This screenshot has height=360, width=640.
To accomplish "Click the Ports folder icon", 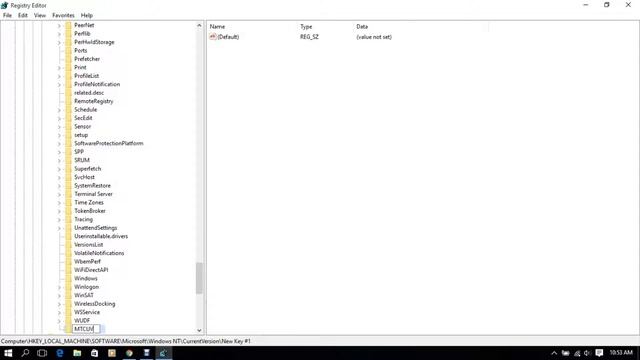I will (x=68, y=51).
